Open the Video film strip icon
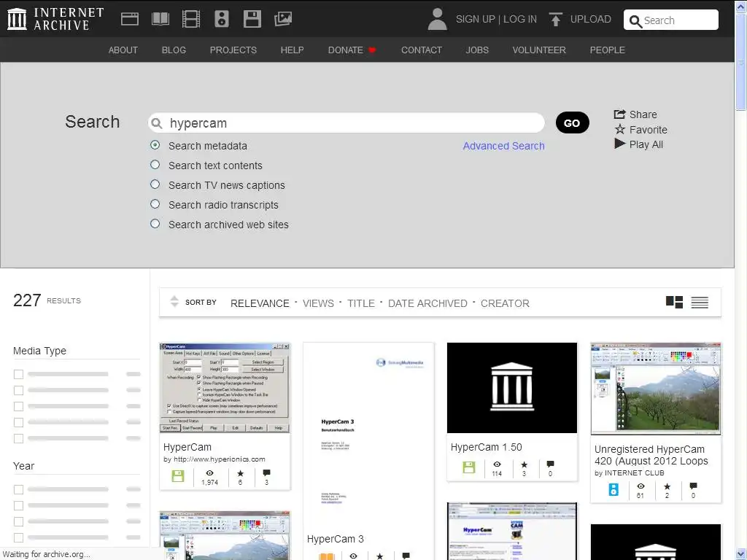 coord(191,19)
